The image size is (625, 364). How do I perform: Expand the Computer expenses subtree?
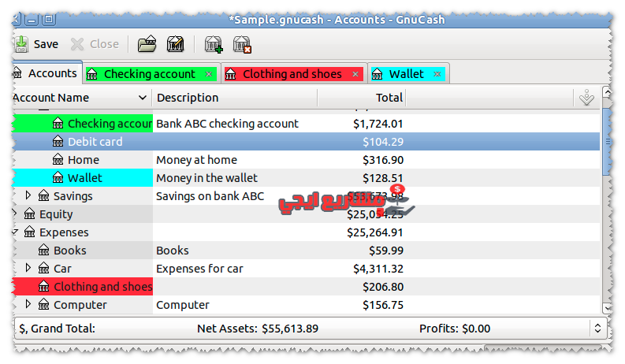[28, 304]
